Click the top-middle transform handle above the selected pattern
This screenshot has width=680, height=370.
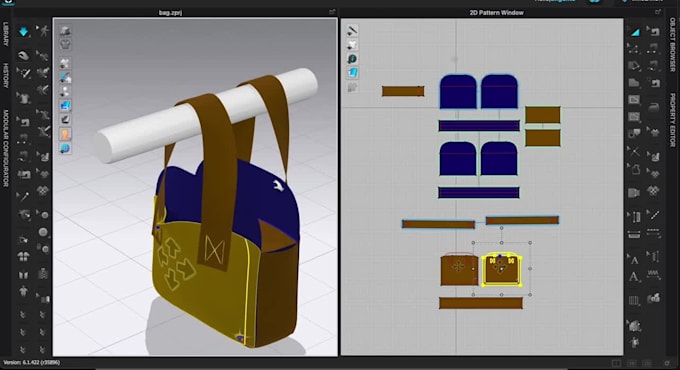tap(502, 243)
